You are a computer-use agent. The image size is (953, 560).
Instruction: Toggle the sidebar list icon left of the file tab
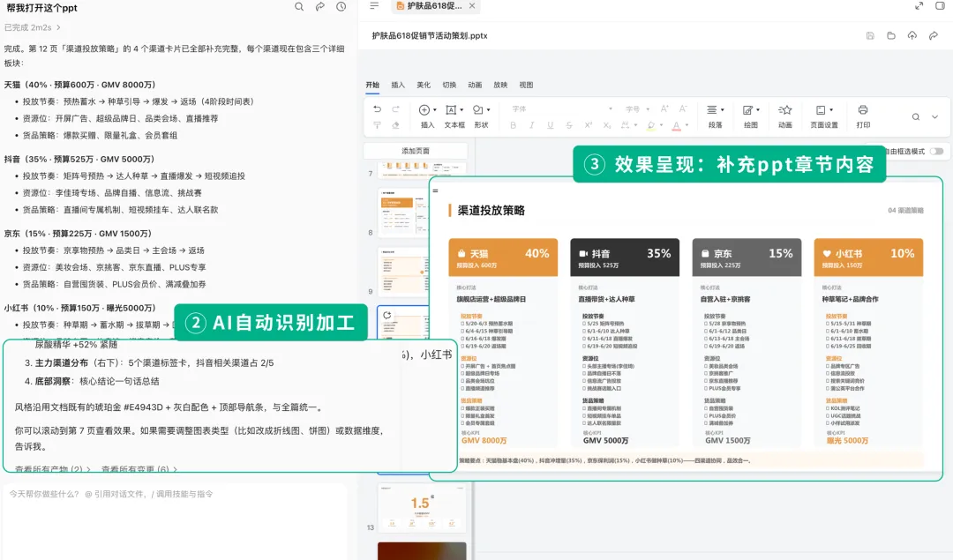pyautogui.click(x=374, y=5)
